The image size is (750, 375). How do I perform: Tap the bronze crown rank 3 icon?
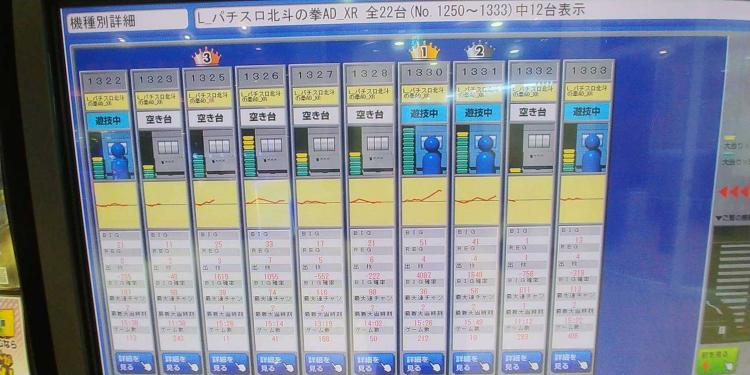click(x=207, y=57)
